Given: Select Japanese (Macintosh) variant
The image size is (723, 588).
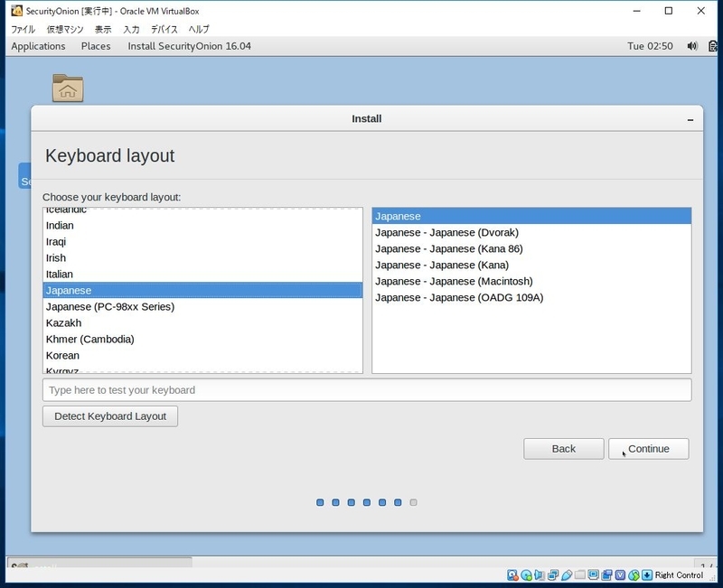Looking at the screenshot, I should pyautogui.click(x=531, y=281).
